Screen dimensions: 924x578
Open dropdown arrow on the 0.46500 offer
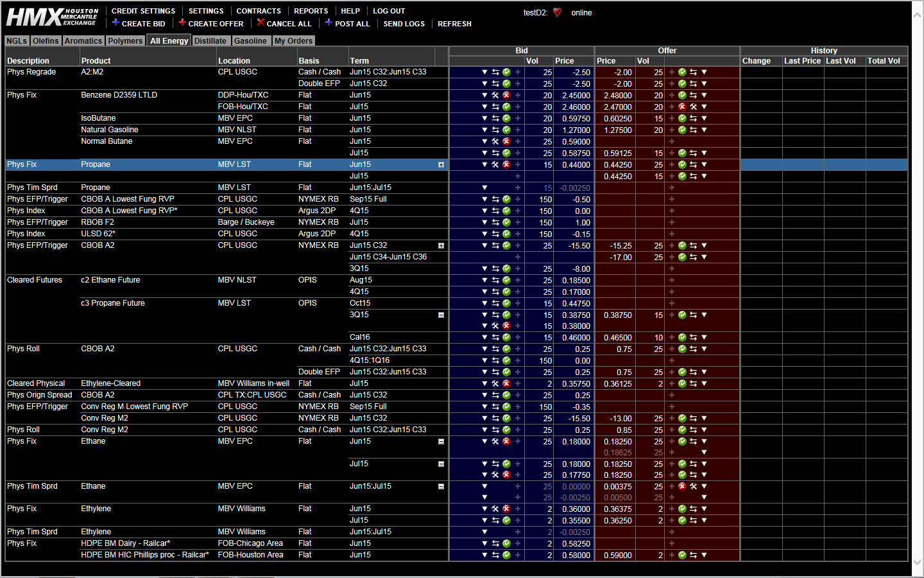[x=704, y=337]
